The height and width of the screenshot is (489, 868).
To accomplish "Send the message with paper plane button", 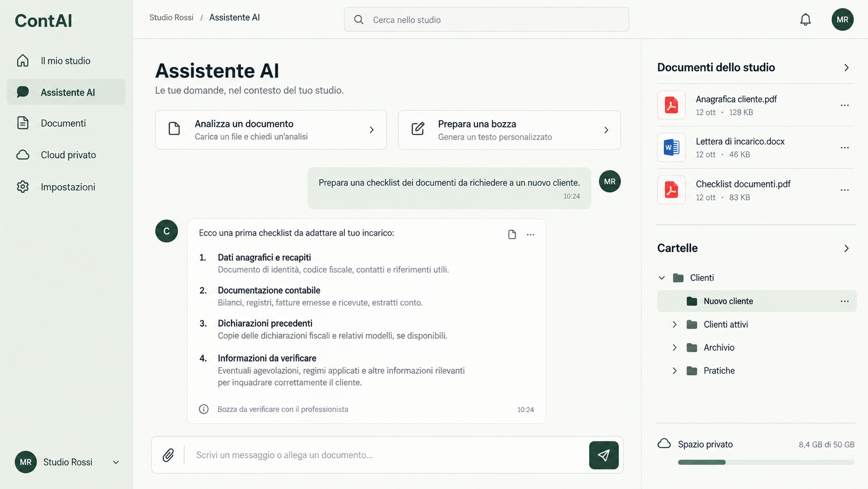I will coord(604,455).
